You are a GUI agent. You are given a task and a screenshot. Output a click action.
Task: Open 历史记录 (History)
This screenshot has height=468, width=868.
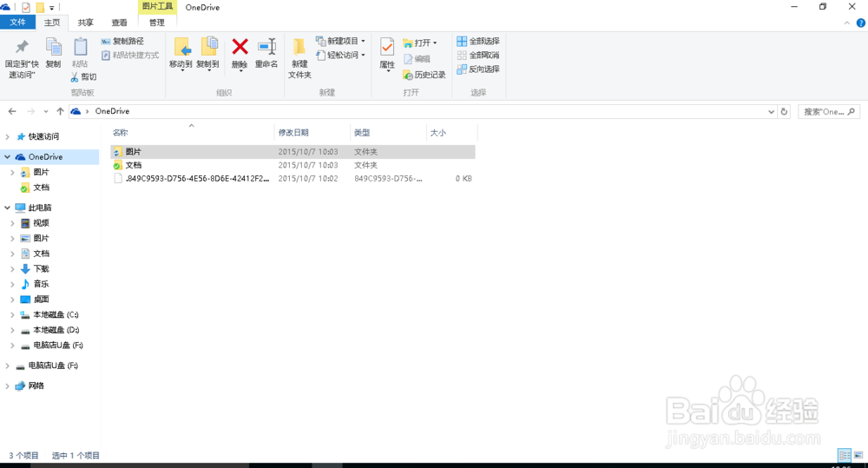424,75
